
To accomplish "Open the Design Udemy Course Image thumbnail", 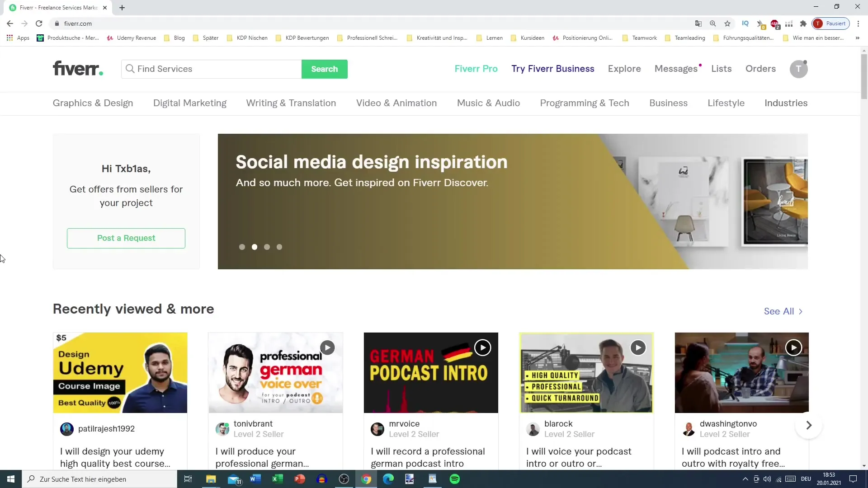I will point(120,373).
